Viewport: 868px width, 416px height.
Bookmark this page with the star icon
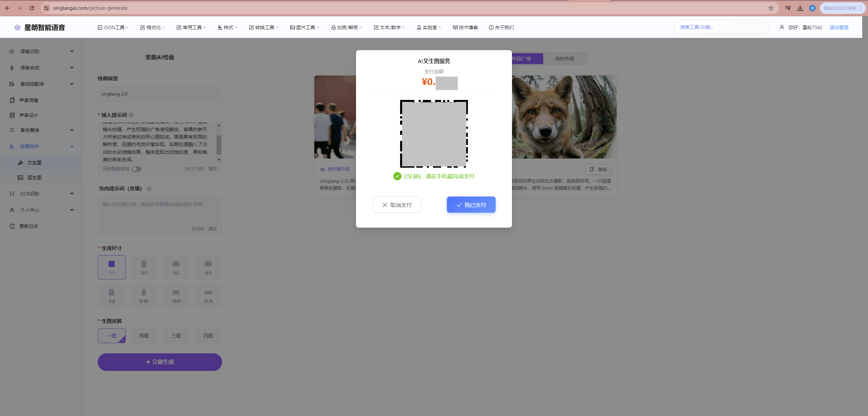[x=771, y=8]
